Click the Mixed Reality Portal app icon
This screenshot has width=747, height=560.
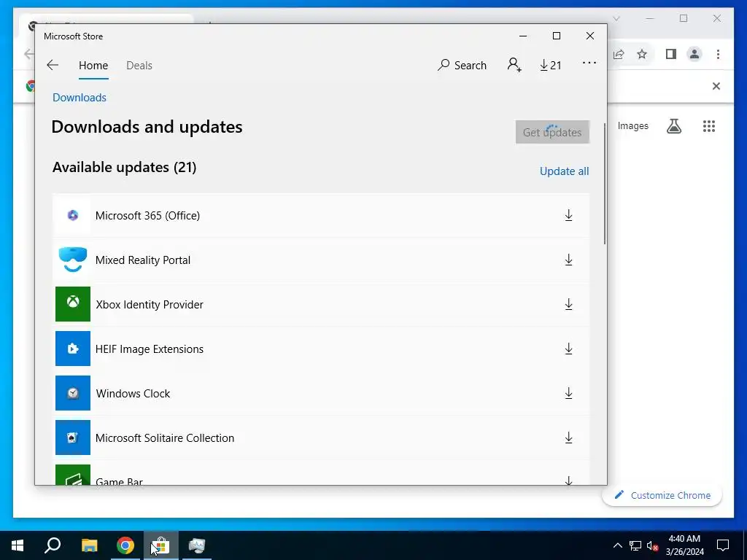[73, 260]
